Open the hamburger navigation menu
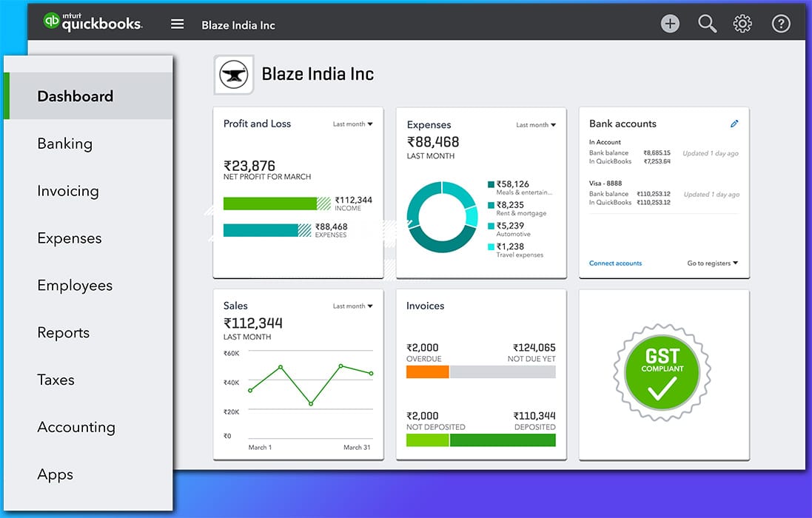The width and height of the screenshot is (812, 518). pyautogui.click(x=177, y=23)
